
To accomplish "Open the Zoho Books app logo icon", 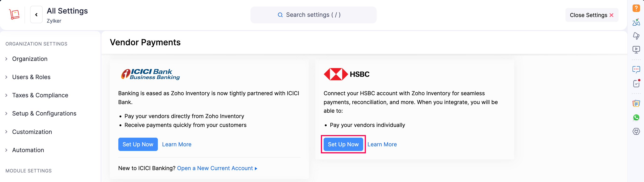I will coord(14,14).
